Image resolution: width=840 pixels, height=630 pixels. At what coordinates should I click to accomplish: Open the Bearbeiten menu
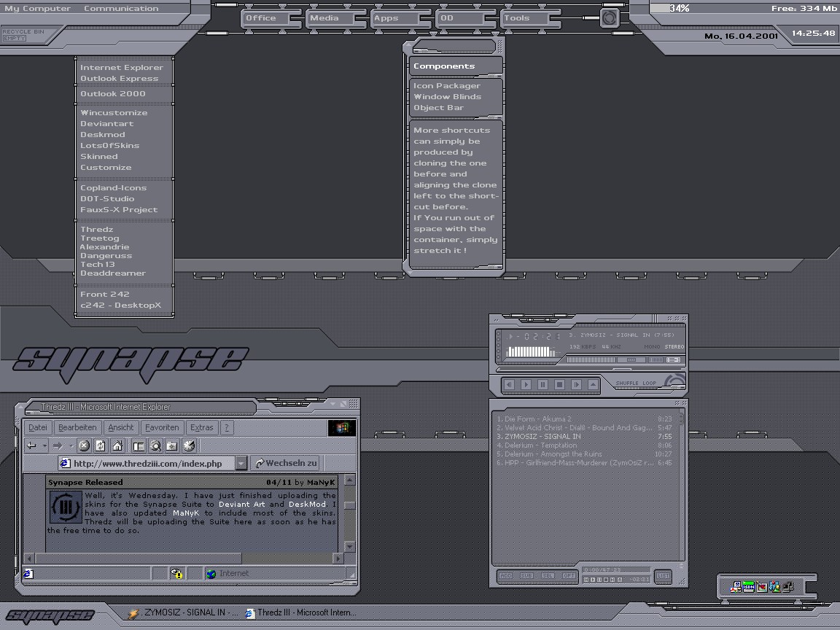(77, 427)
